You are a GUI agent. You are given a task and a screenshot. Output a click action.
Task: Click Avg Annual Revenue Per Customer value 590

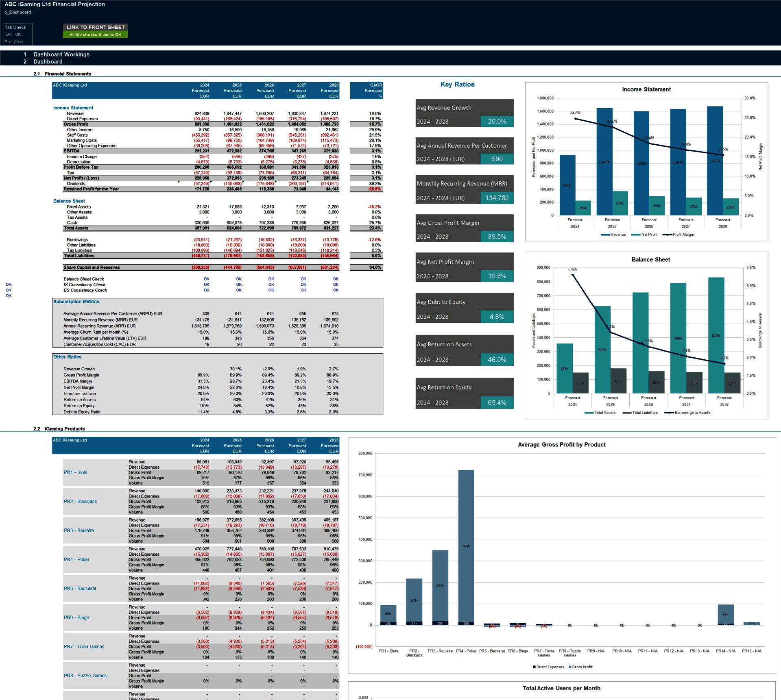[497, 159]
